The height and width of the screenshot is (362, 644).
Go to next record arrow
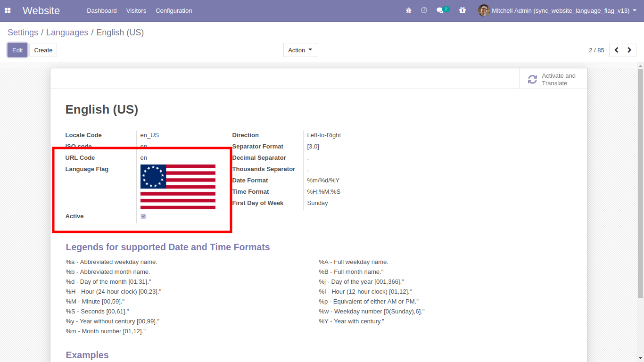[629, 50]
